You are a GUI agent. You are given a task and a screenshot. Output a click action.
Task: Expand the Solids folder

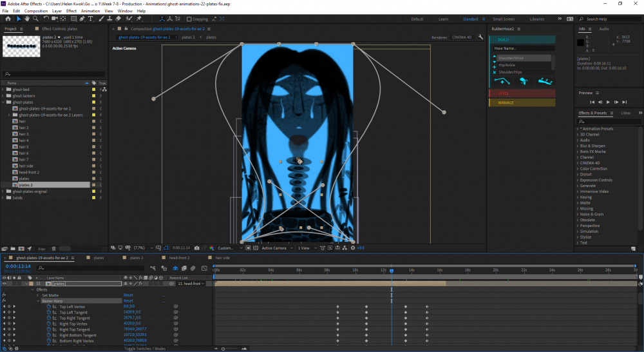pyautogui.click(x=3, y=198)
